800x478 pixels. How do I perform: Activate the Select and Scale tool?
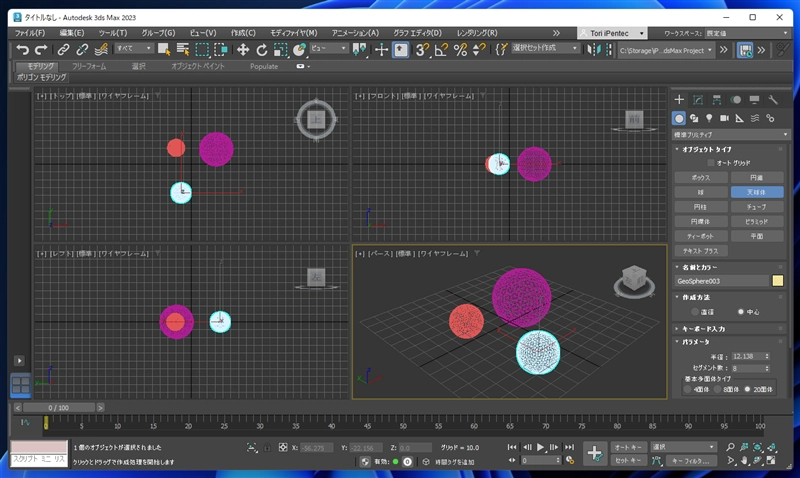(x=281, y=49)
